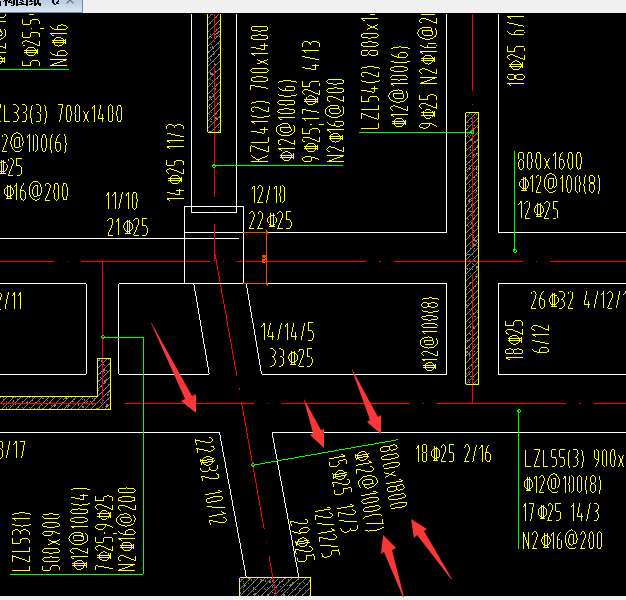
Task: Click the Φ12@100(8) text under LZL55(3)
Action: 562,485
